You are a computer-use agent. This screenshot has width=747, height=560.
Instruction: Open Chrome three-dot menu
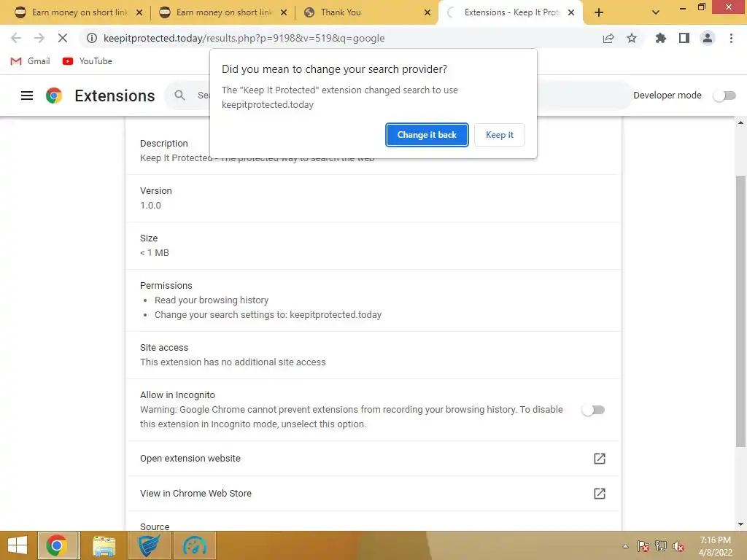[731, 38]
